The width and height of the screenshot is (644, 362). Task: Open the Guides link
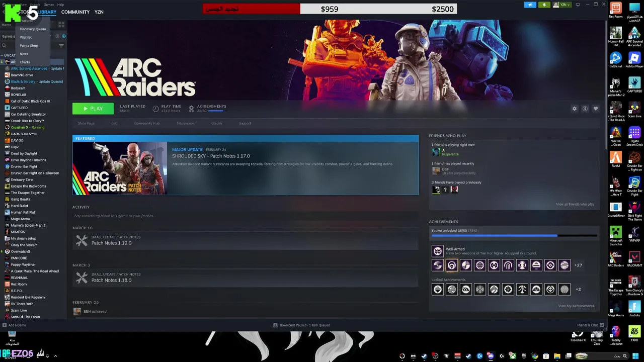click(x=217, y=123)
